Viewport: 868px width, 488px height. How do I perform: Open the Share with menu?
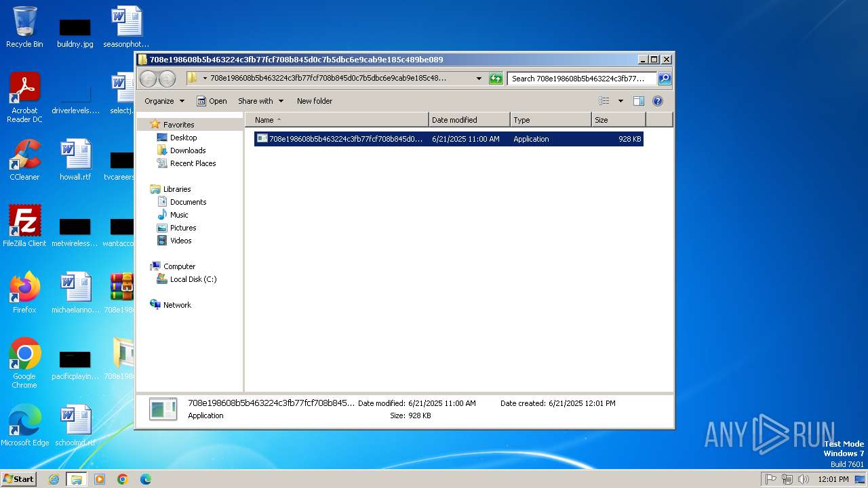click(x=260, y=101)
